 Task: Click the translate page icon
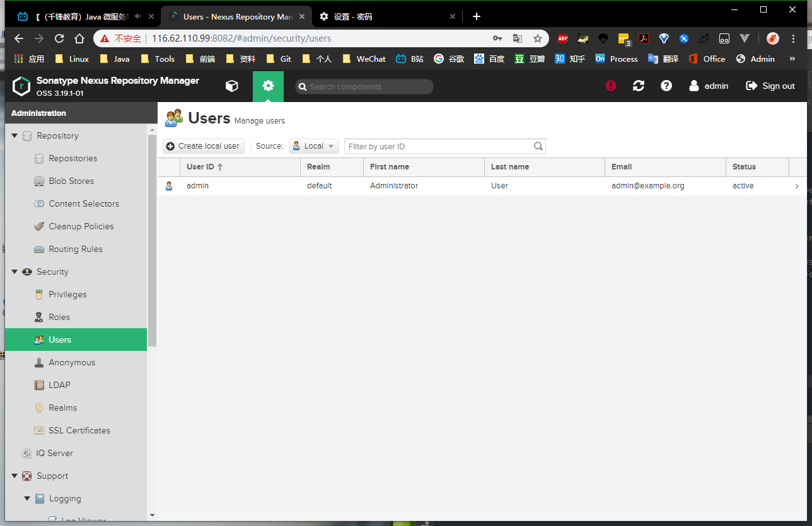coord(518,38)
